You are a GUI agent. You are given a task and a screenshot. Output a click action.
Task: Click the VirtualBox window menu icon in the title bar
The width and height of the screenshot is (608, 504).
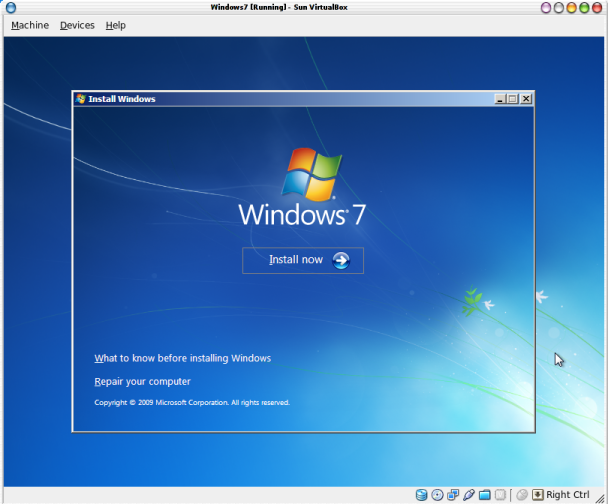[11, 7]
